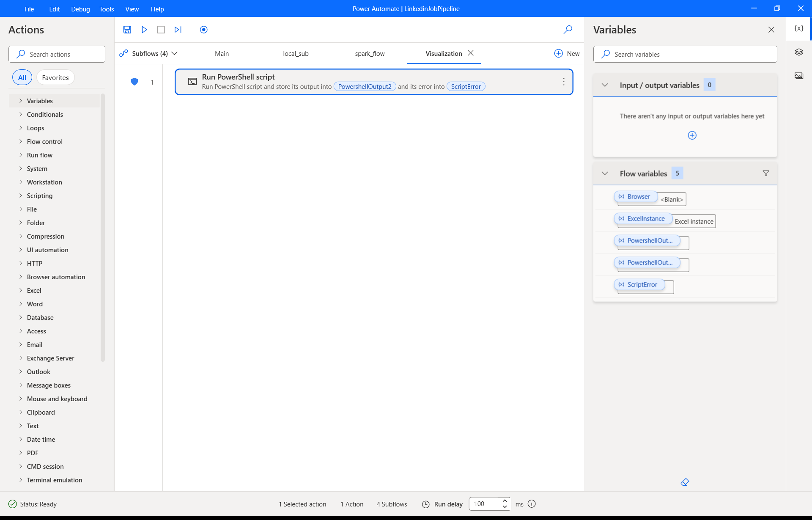812x520 pixels.
Task: Start the recorder icon
Action: 204,30
